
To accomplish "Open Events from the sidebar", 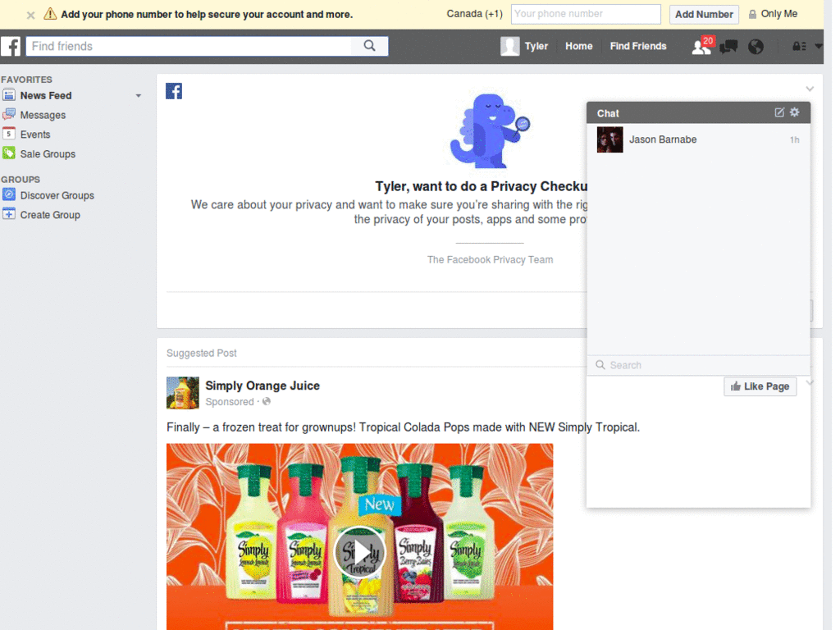I will (x=37, y=134).
